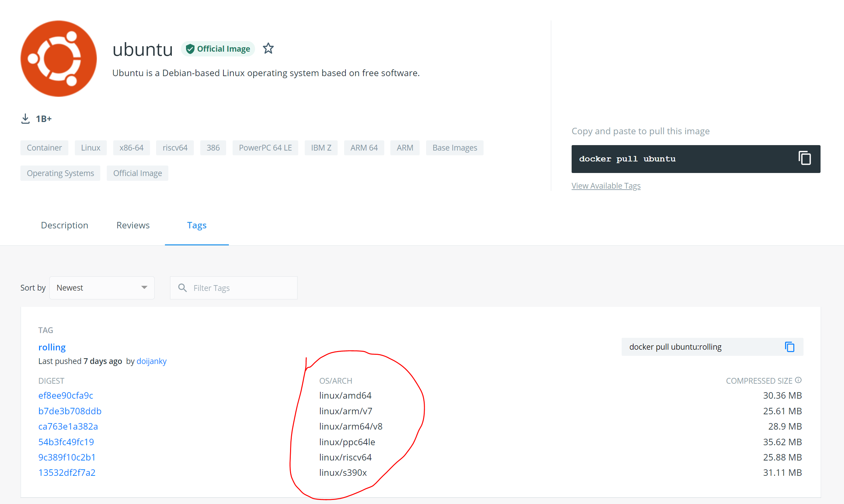
Task: Click the copy icon for ubuntu:rolling
Action: [791, 347]
